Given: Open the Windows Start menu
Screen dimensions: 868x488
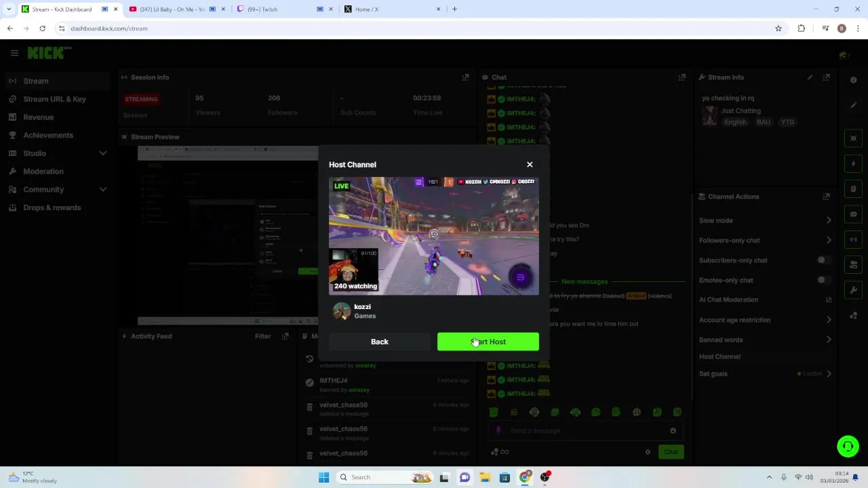Looking at the screenshot, I should pyautogui.click(x=323, y=477).
